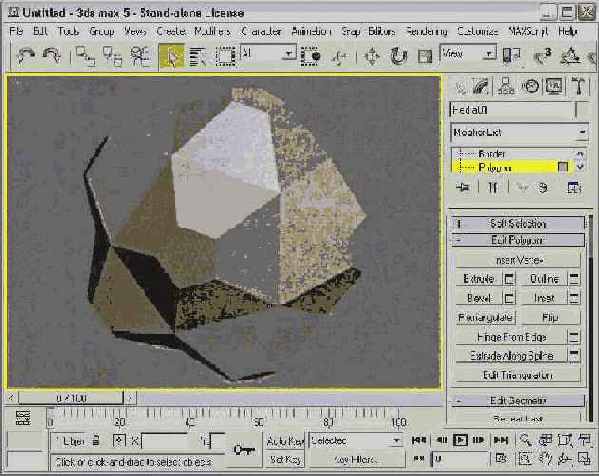Toggle the Key Mode button

pyautogui.click(x=419, y=458)
